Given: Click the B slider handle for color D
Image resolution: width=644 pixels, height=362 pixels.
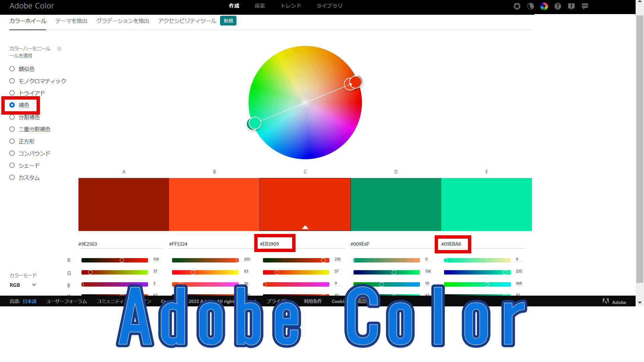Looking at the screenshot, I should tap(382, 285).
